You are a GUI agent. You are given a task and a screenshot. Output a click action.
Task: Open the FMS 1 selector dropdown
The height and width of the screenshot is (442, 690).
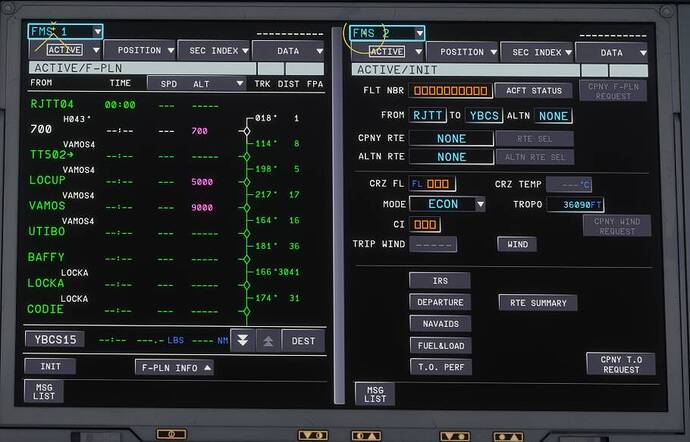click(x=65, y=32)
